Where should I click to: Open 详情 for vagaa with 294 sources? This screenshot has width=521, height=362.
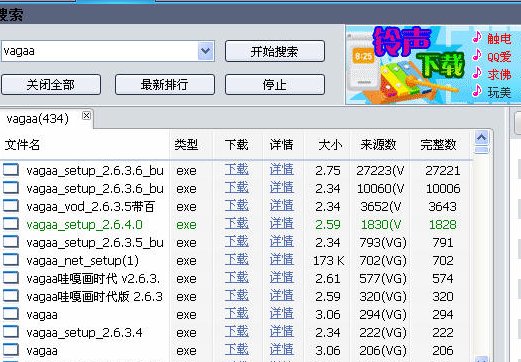(281, 314)
